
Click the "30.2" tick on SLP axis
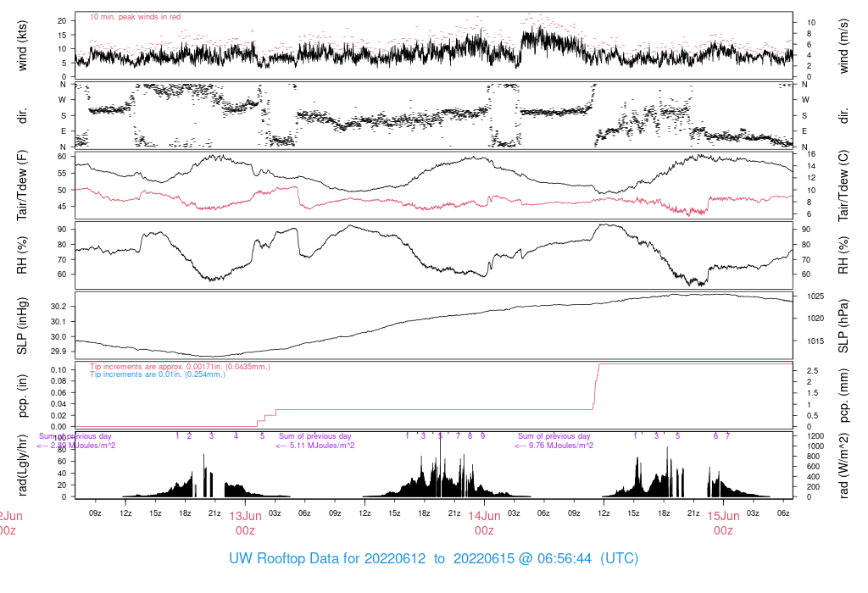(x=58, y=307)
